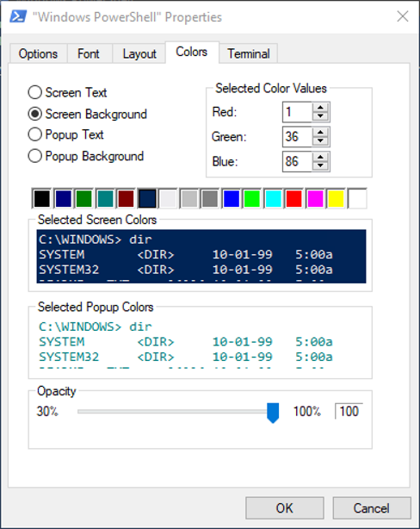Click the opacity slider handle

point(273,413)
